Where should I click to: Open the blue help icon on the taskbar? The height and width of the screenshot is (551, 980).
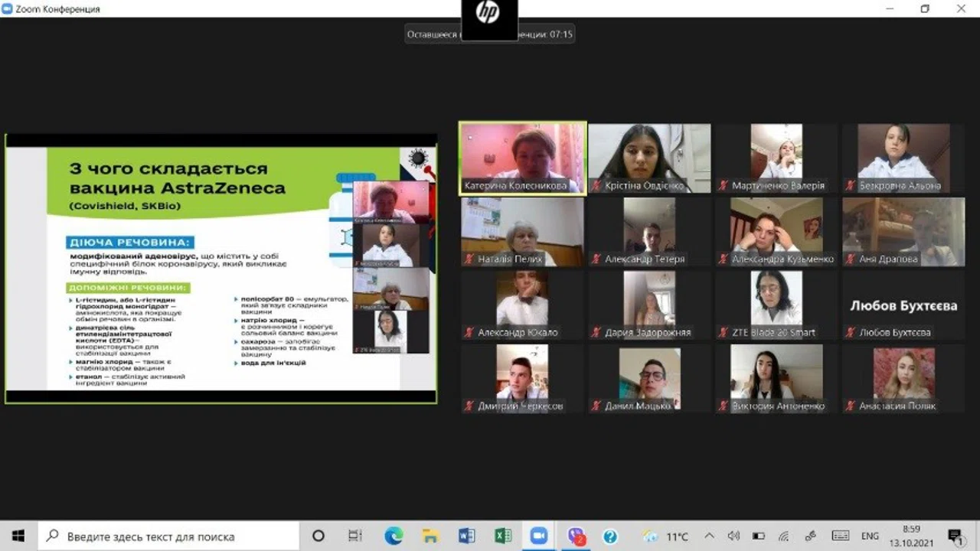(x=610, y=536)
